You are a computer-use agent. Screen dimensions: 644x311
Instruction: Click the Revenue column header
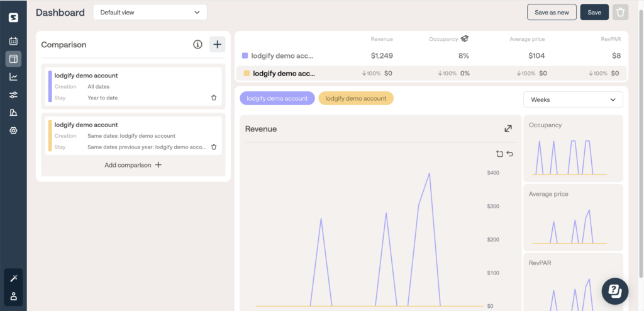coord(382,39)
